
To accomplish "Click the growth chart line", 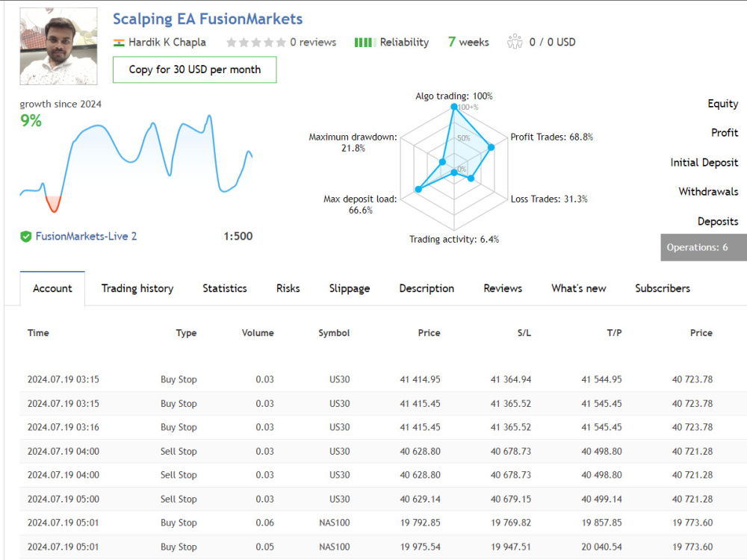I will 136,163.
